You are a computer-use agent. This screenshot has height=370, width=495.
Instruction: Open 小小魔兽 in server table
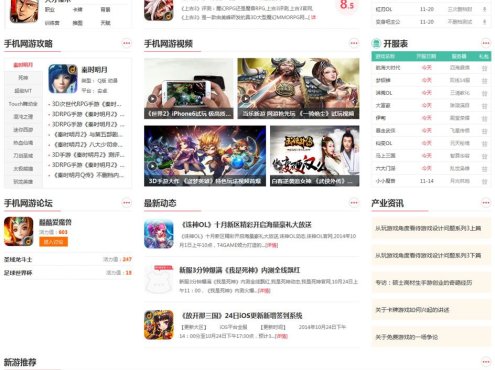click(386, 181)
